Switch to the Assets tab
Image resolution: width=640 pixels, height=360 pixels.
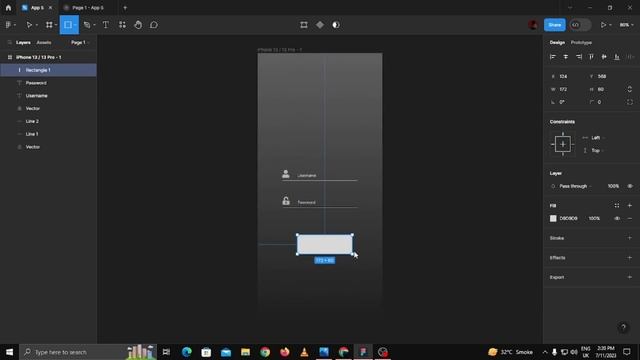pyautogui.click(x=44, y=42)
